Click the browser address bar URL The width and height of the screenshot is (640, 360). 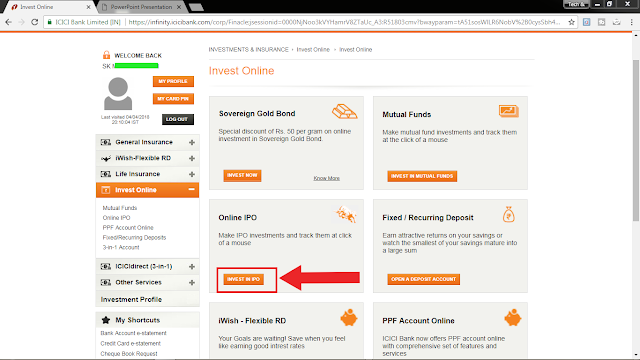click(x=344, y=22)
